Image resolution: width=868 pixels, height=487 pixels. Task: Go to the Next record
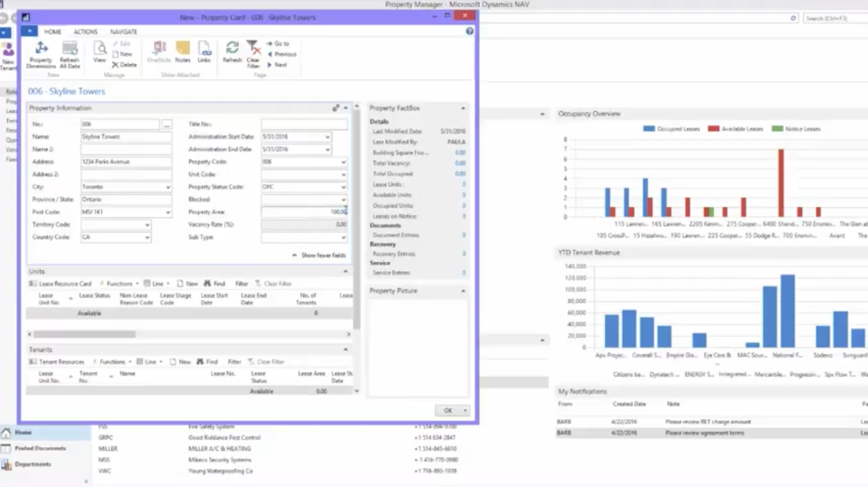(x=277, y=65)
